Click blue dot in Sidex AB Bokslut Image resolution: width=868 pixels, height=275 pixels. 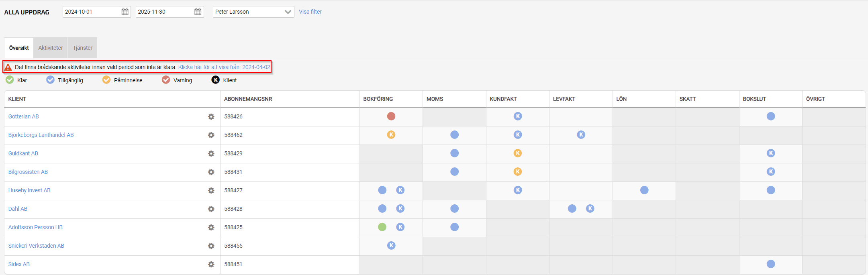[771, 264]
